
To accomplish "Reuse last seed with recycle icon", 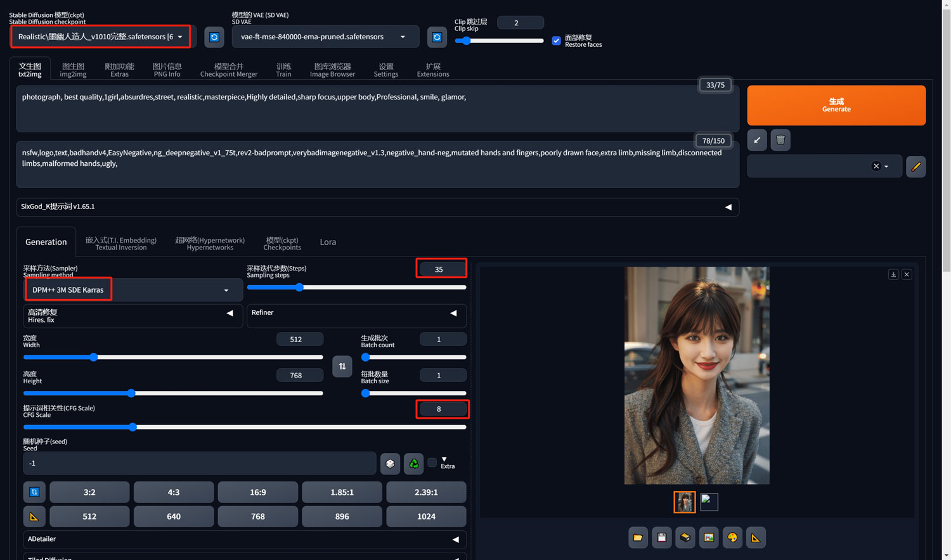I will [414, 464].
